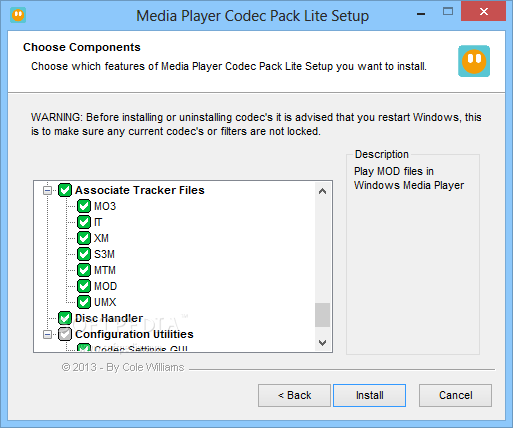The width and height of the screenshot is (513, 428).
Task: Collapse the Associate Tracker Files tree node
Action: click(x=48, y=191)
